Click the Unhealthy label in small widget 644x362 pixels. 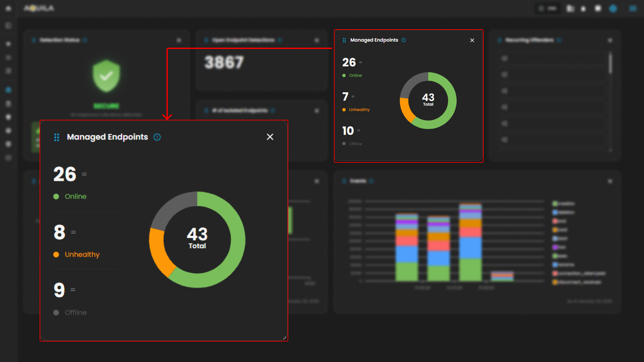tap(359, 110)
